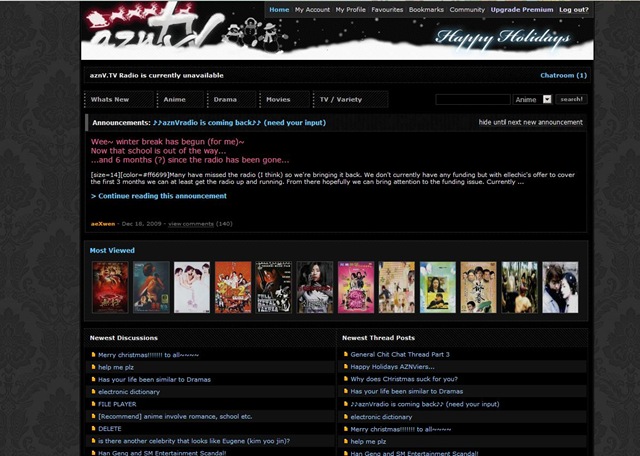
Task: Open help me plz in Newest Thread Posts
Action: click(368, 441)
